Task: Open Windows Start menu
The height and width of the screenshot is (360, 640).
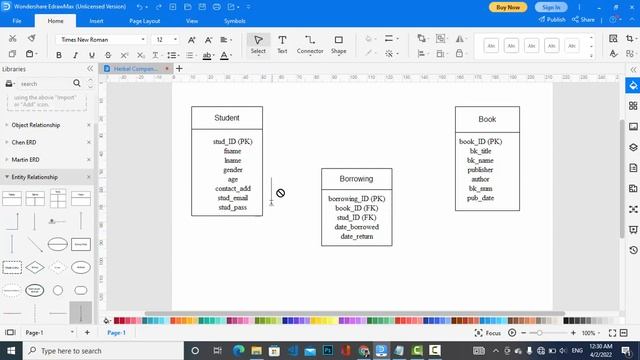Action: (x=11, y=351)
